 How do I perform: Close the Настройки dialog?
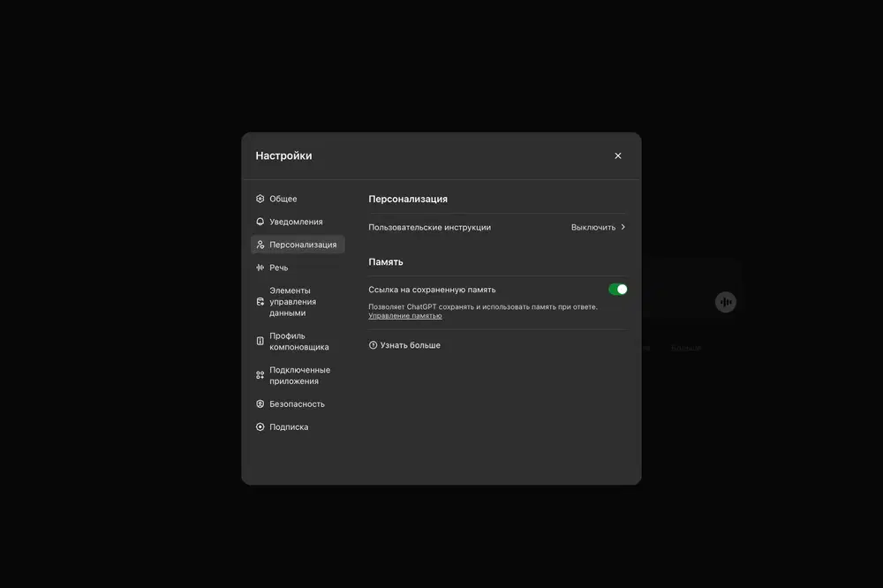coord(618,155)
